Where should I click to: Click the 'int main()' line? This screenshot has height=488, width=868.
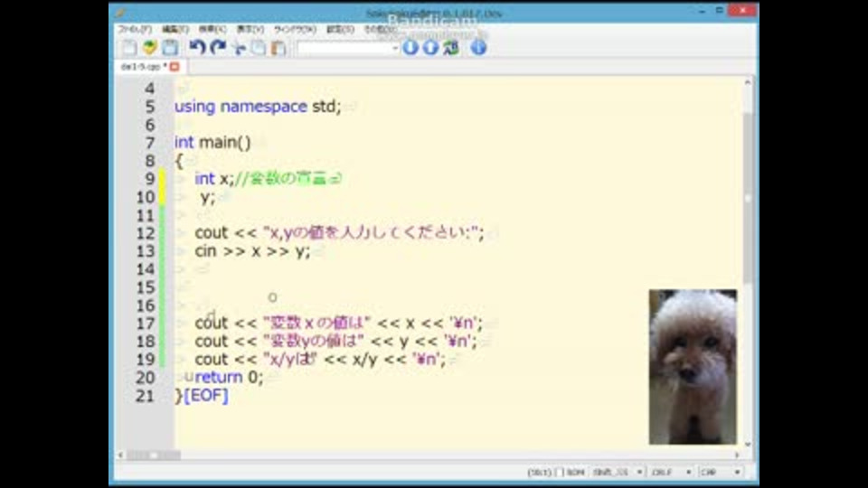212,142
